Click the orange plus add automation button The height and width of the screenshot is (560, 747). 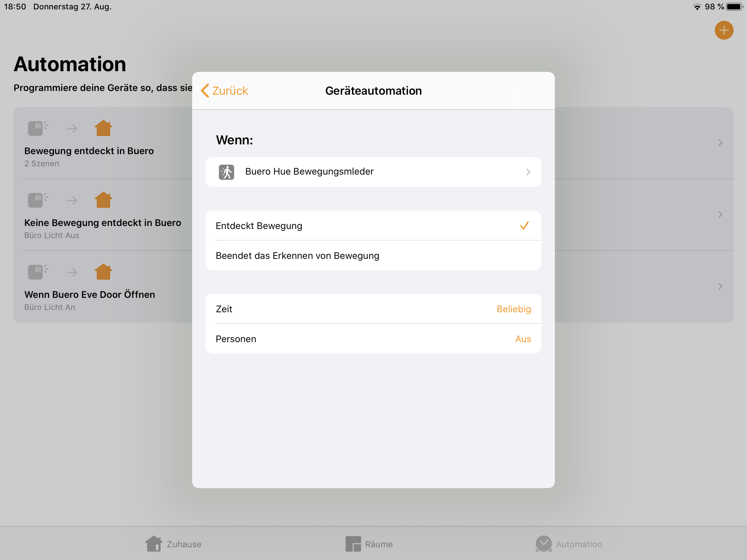[724, 30]
